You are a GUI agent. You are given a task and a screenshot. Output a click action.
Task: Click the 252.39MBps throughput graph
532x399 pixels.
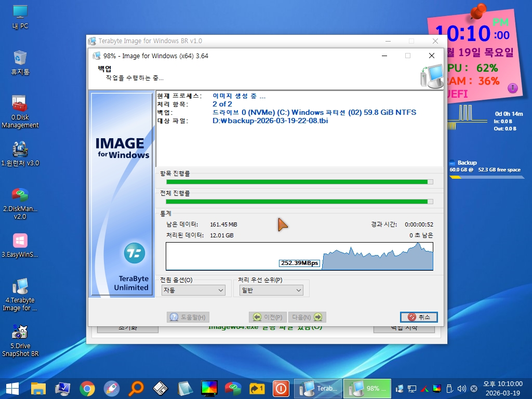click(300, 256)
